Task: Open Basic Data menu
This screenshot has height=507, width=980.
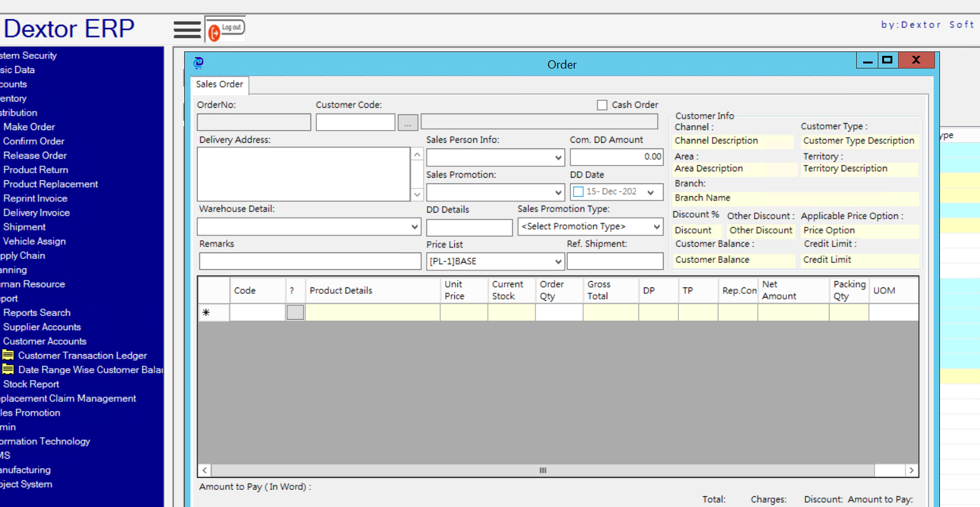Action: (18, 70)
